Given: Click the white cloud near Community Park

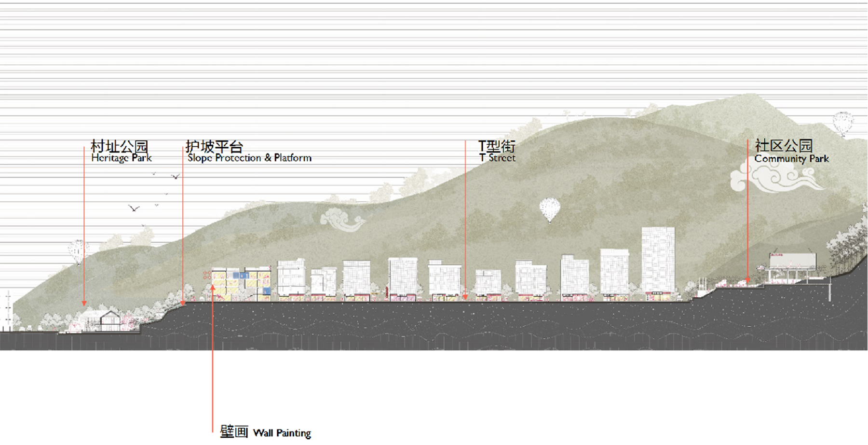Looking at the screenshot, I should pos(775,176).
